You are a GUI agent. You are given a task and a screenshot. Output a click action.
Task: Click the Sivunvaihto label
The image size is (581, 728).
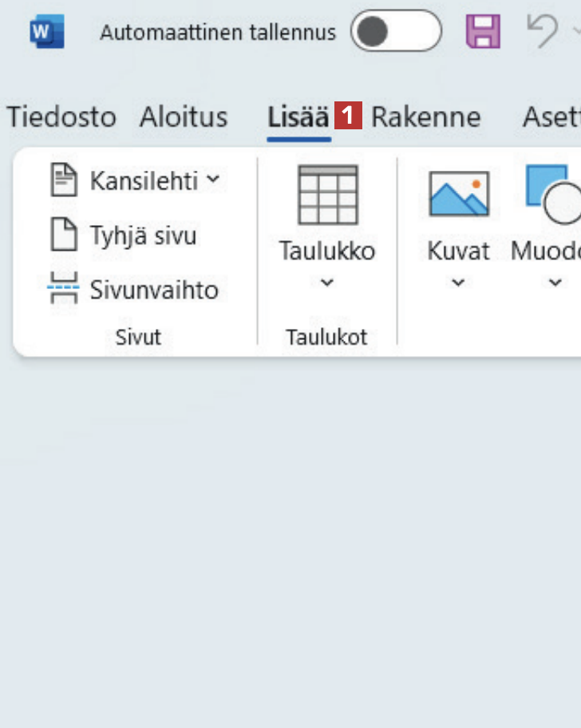[154, 291]
